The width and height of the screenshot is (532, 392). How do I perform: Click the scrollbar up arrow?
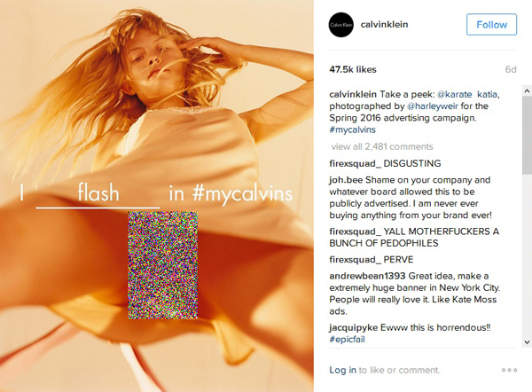[527, 90]
